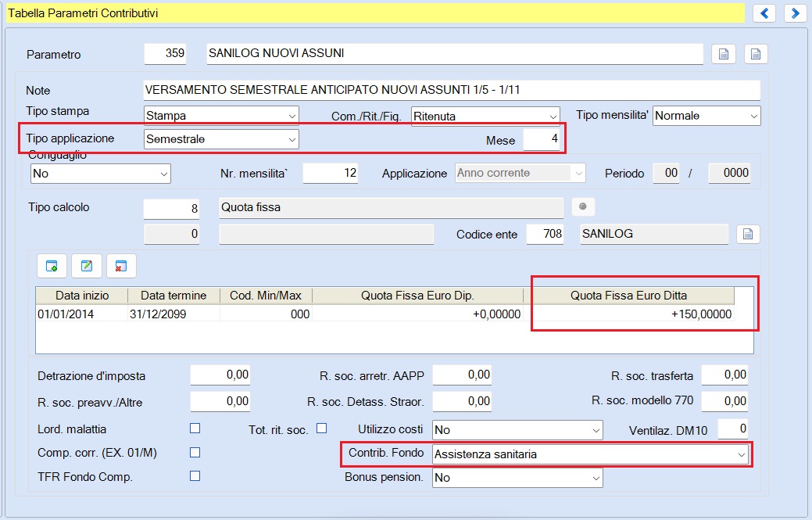Screen dimensions: 812x520
Task: Enable the Tot. rit. soc. checkbox
Action: pyautogui.click(x=321, y=429)
